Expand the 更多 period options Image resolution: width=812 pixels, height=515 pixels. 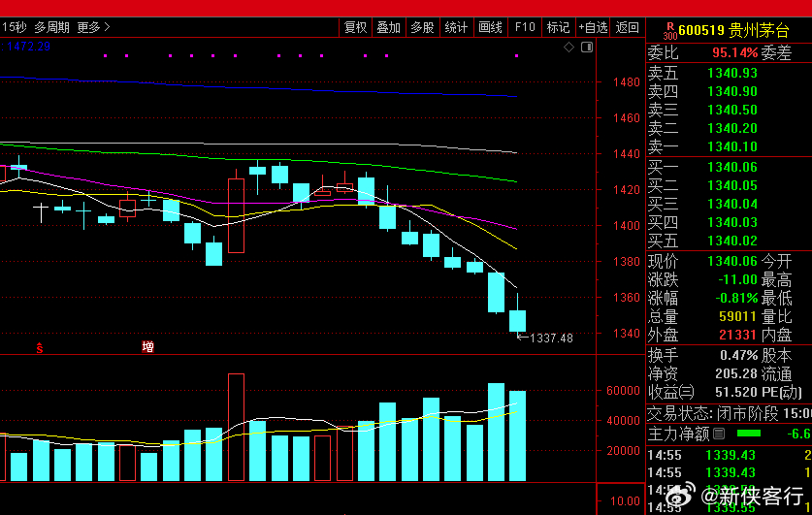[94, 27]
